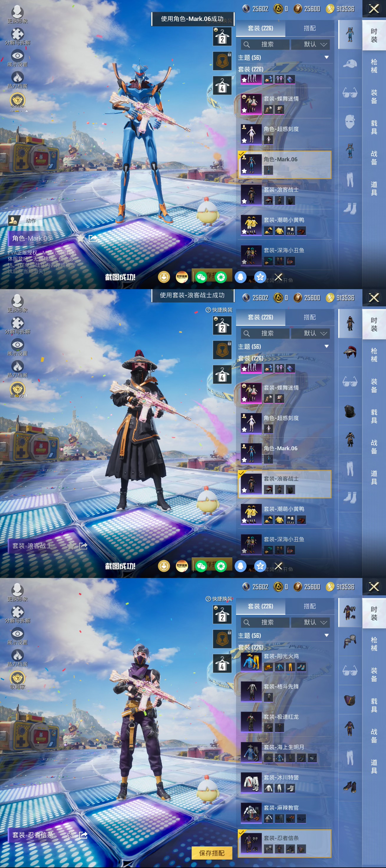This screenshot has height=868, width=386.
Task: Switch to the 搭配 tab above 套装-阳光火鸡 list
Action: (x=309, y=606)
